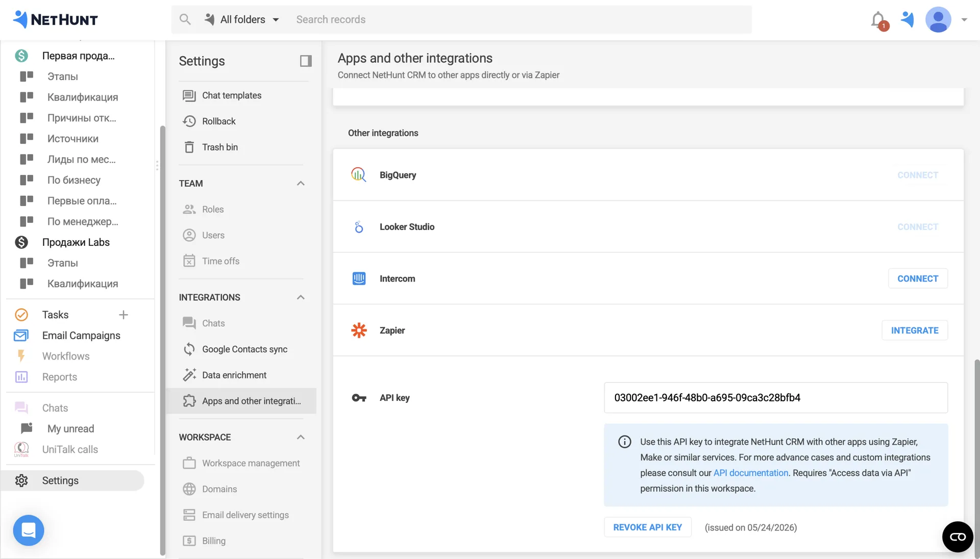Open the API documentation link
The width and height of the screenshot is (980, 559).
coord(750,473)
